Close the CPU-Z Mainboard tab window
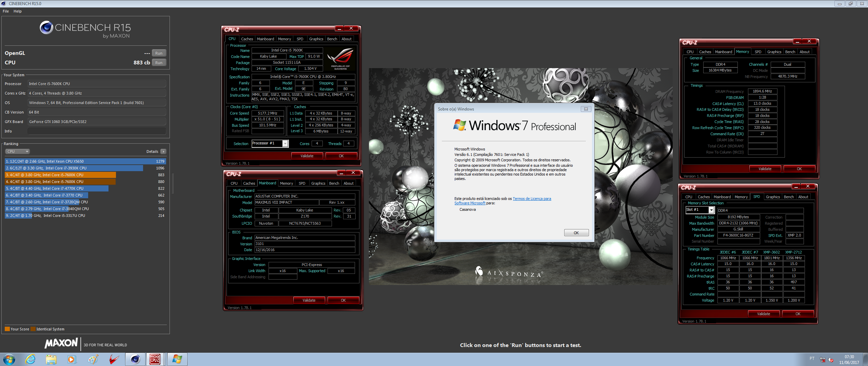Viewport: 868px width, 366px height. pos(353,173)
